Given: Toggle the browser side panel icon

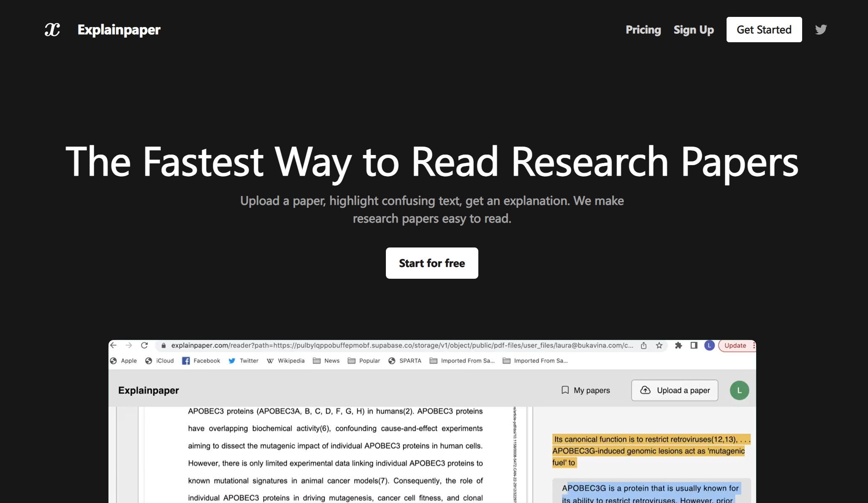Looking at the screenshot, I should coord(694,345).
